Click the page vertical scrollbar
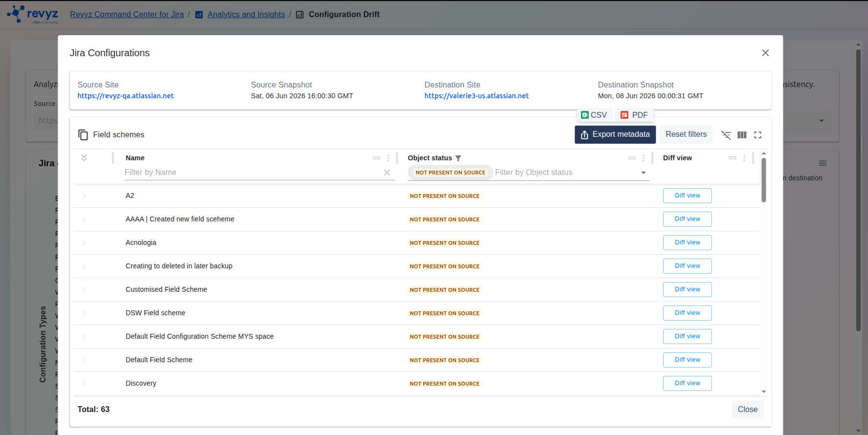Screen dimensions: 868x435 coord(858,190)
